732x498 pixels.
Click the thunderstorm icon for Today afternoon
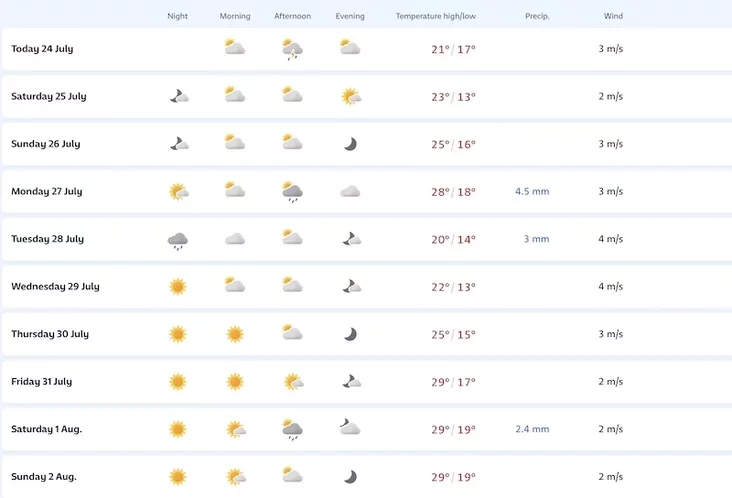pyautogui.click(x=292, y=49)
